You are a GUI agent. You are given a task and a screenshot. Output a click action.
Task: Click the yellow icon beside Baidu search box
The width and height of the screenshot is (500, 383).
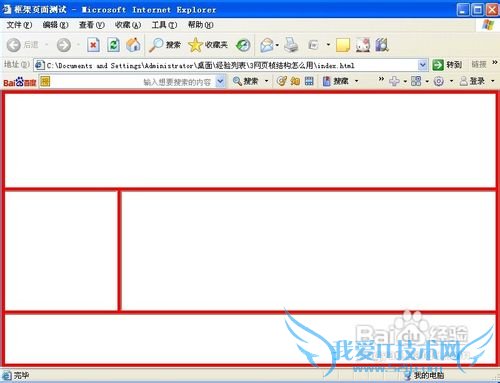(x=45, y=81)
